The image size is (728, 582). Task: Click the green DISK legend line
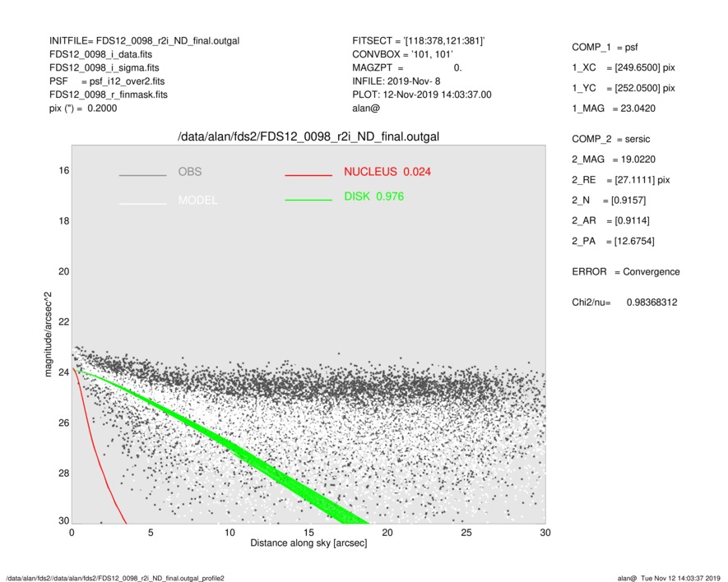[308, 201]
